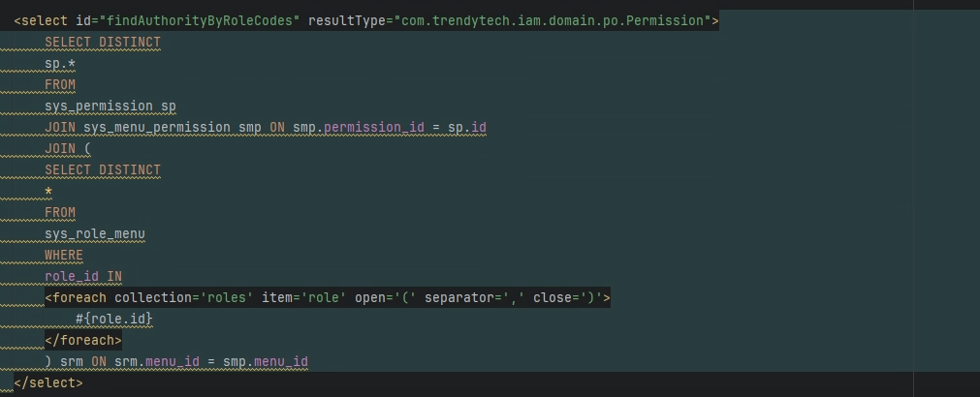980x397 pixels.
Task: Place cursor on the sp.* line
Action: (60, 63)
